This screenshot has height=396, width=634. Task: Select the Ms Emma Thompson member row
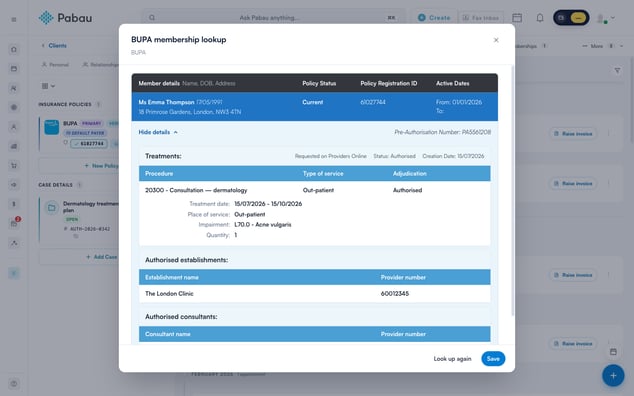(315, 107)
